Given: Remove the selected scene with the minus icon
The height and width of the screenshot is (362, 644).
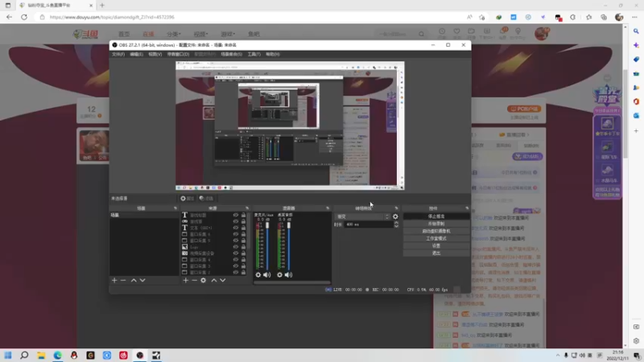Looking at the screenshot, I should click(123, 280).
